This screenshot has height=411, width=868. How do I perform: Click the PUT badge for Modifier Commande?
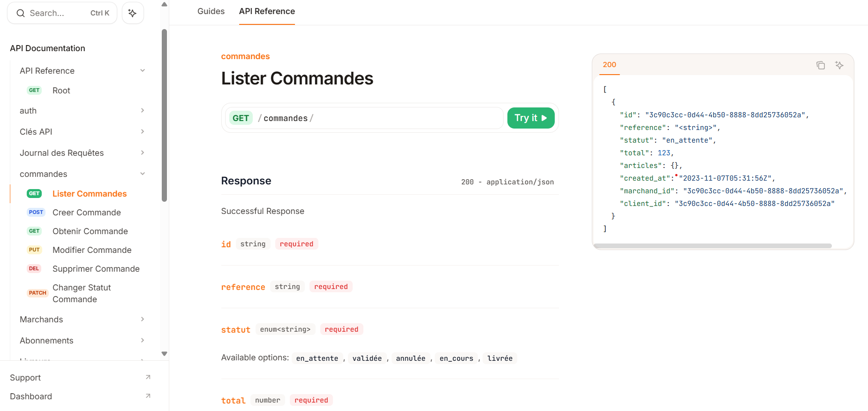(34, 250)
